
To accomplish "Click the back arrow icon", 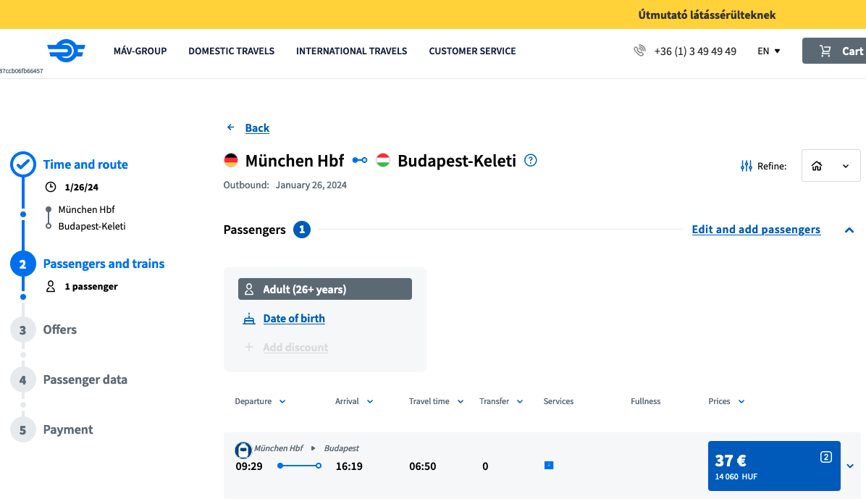I will point(231,127).
